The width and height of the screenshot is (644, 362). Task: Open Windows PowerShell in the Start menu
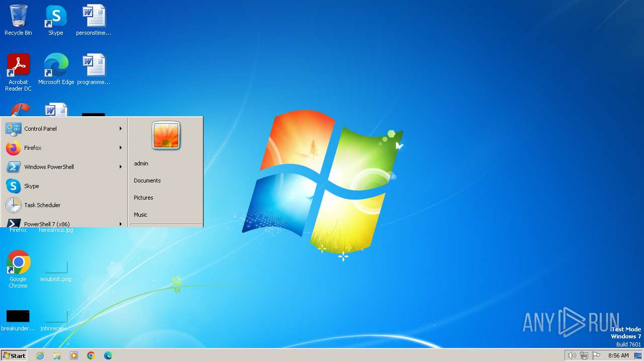click(x=64, y=167)
